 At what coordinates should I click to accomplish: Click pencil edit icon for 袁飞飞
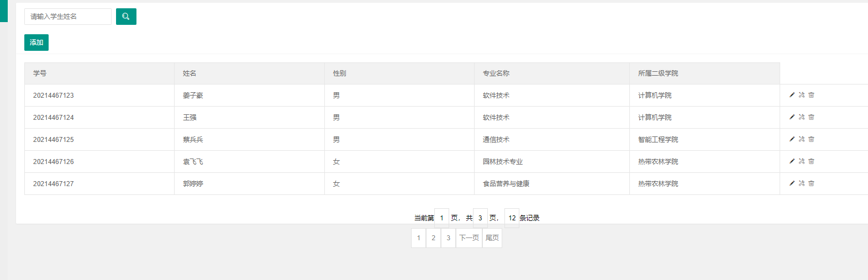tap(792, 161)
